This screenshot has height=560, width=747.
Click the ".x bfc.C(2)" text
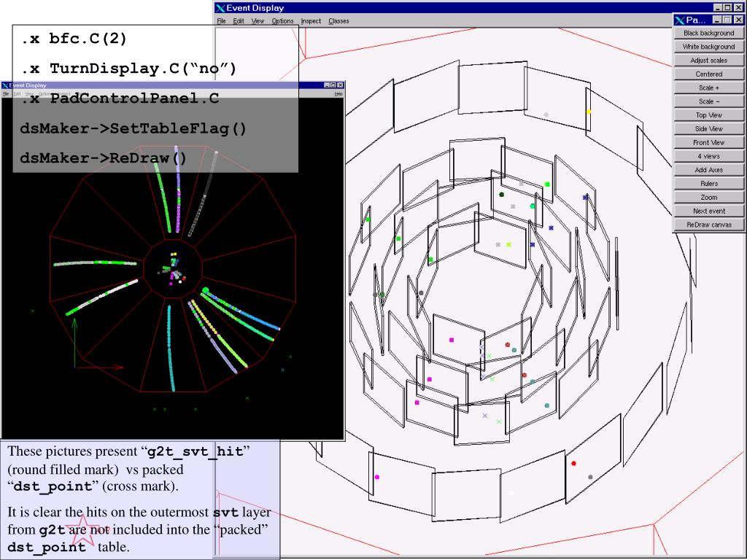[74, 39]
